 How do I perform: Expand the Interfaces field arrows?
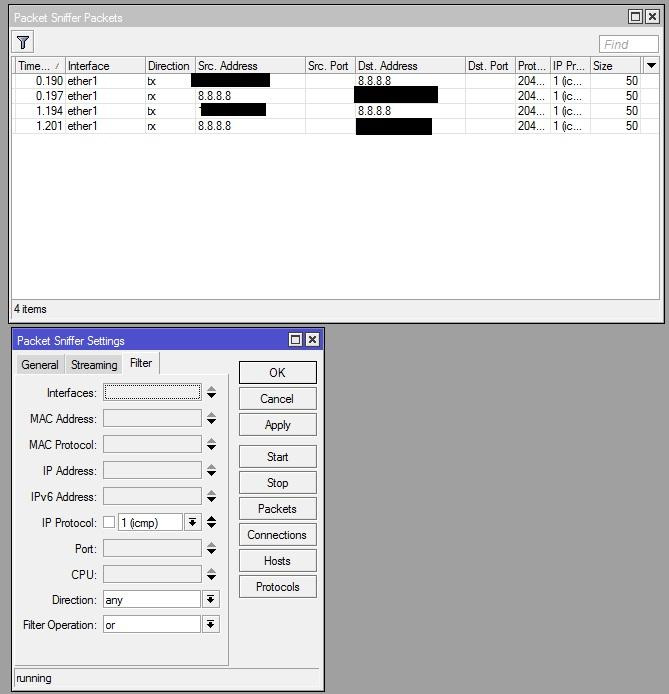click(x=211, y=392)
